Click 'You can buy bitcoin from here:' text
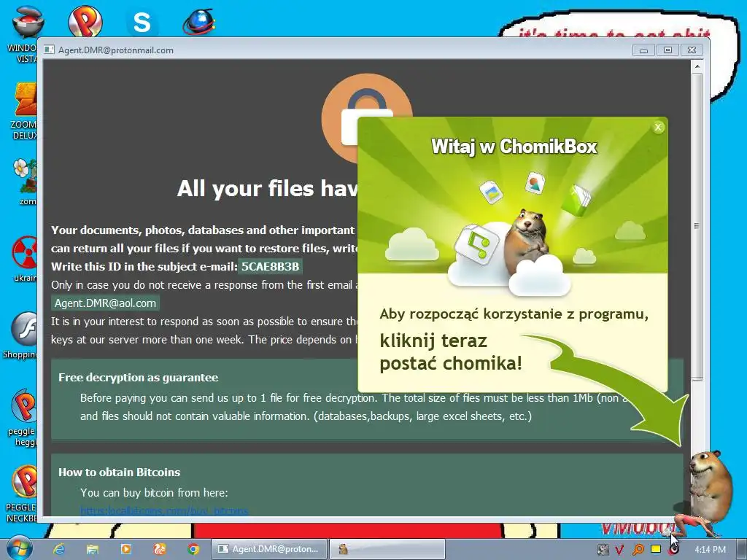This screenshot has width=747, height=560. pyautogui.click(x=154, y=492)
